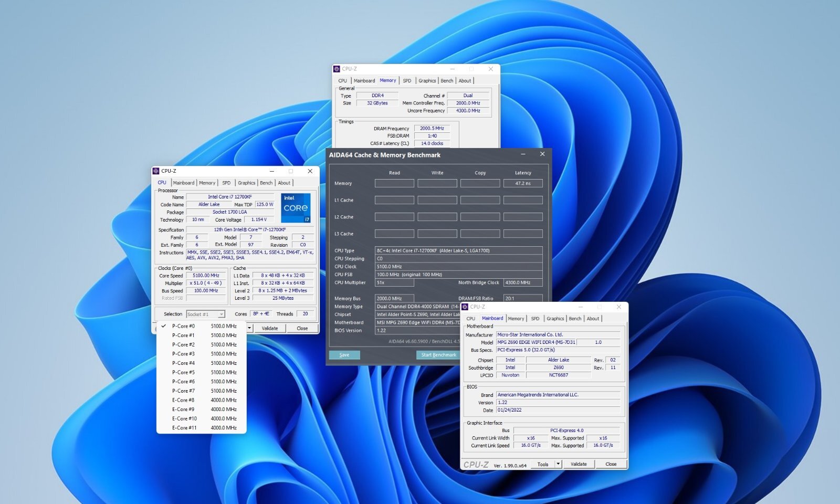The image size is (840, 504).
Task: Select P-Core #1 in the clocks menu
Action: click(x=202, y=335)
